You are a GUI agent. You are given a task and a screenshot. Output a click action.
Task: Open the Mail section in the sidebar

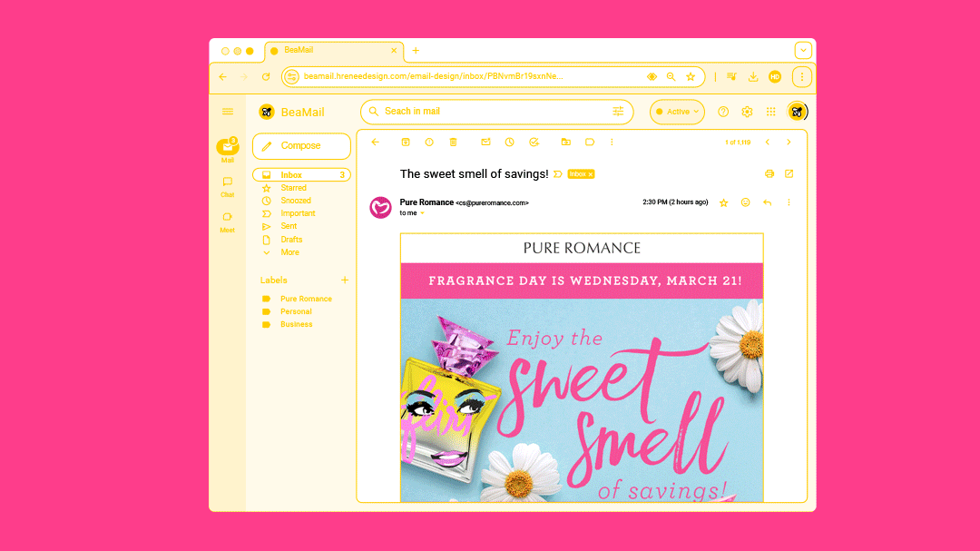click(228, 150)
